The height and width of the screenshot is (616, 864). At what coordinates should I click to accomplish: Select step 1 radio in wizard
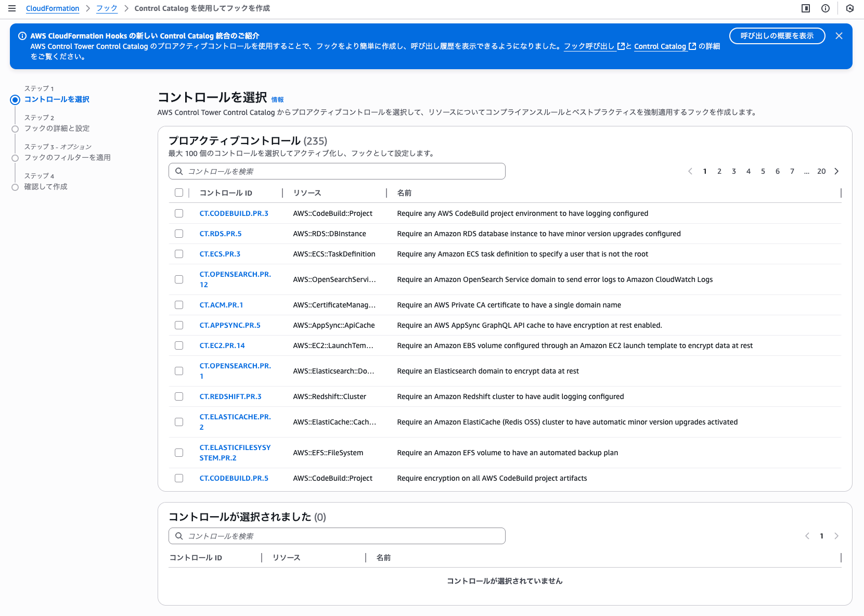(x=15, y=100)
